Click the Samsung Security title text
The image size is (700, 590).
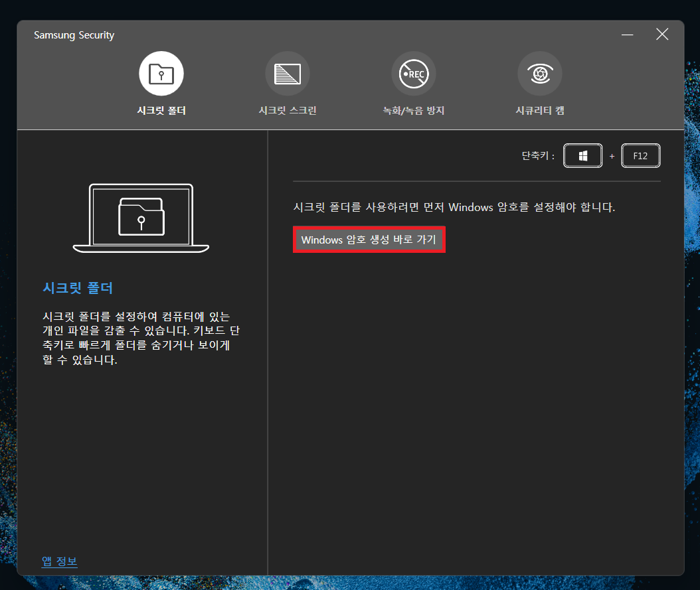(74, 35)
